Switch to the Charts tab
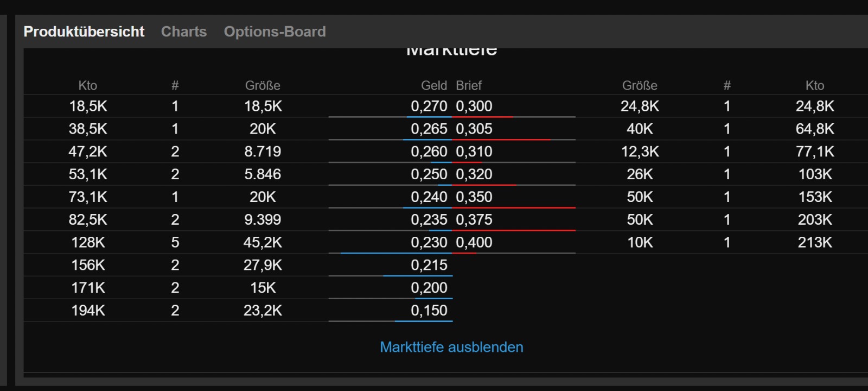The image size is (868, 391). [x=184, y=31]
